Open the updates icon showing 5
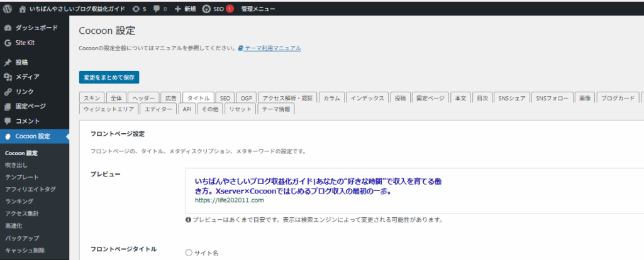Image resolution: width=644 pixels, height=260 pixels. 139,9
